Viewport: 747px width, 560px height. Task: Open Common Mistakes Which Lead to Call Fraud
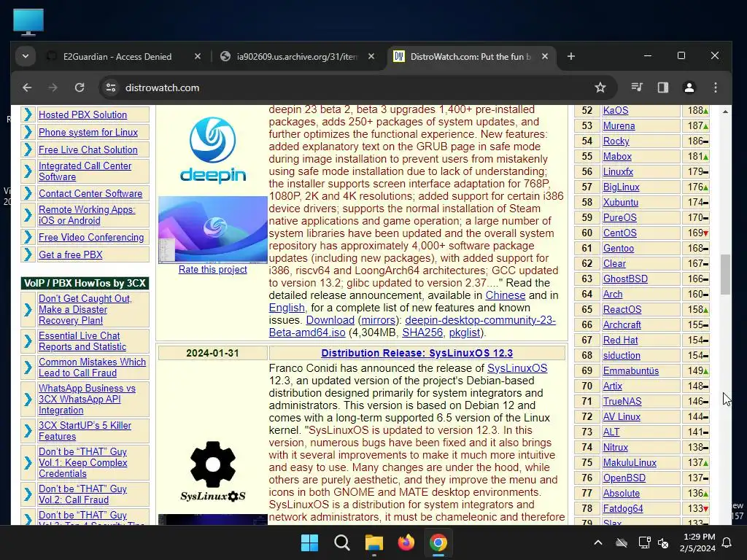tap(92, 367)
